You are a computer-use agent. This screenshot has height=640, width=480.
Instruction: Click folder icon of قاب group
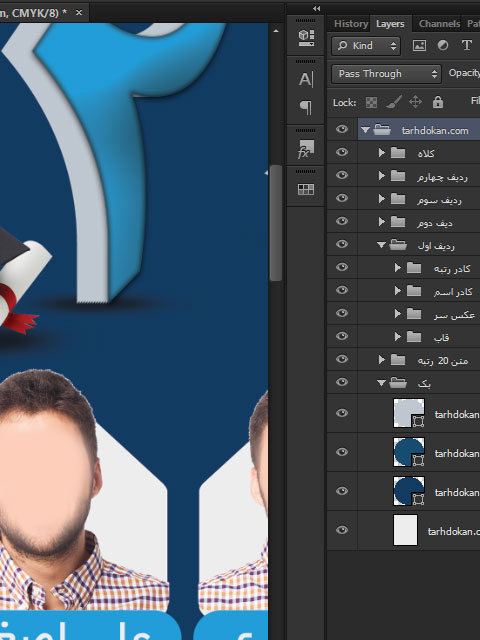(x=414, y=337)
